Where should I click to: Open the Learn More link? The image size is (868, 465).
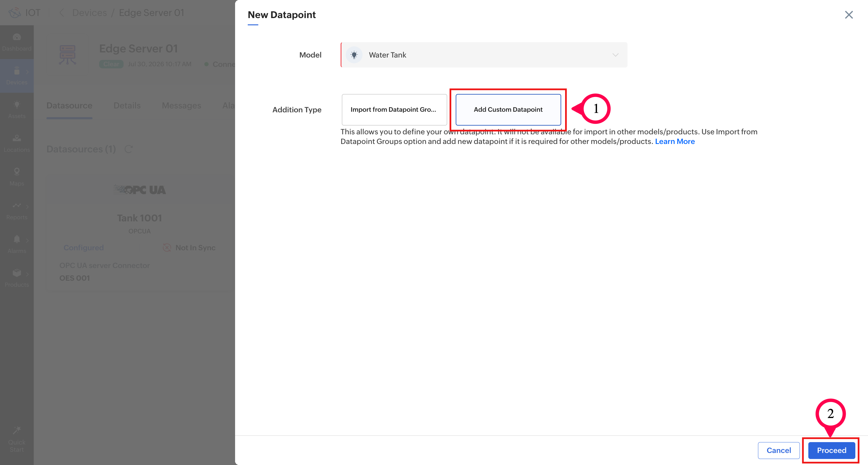675,142
